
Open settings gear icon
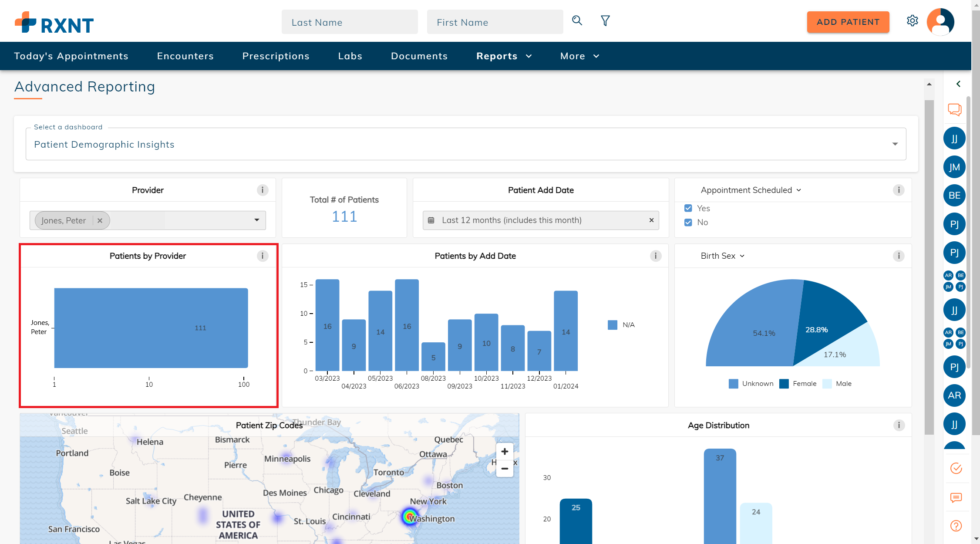point(912,20)
